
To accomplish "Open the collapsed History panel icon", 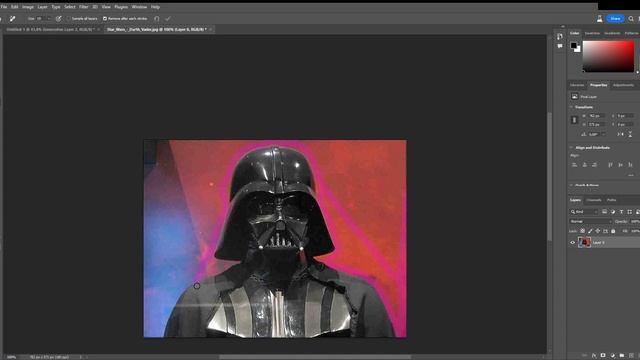I will pos(560,36).
